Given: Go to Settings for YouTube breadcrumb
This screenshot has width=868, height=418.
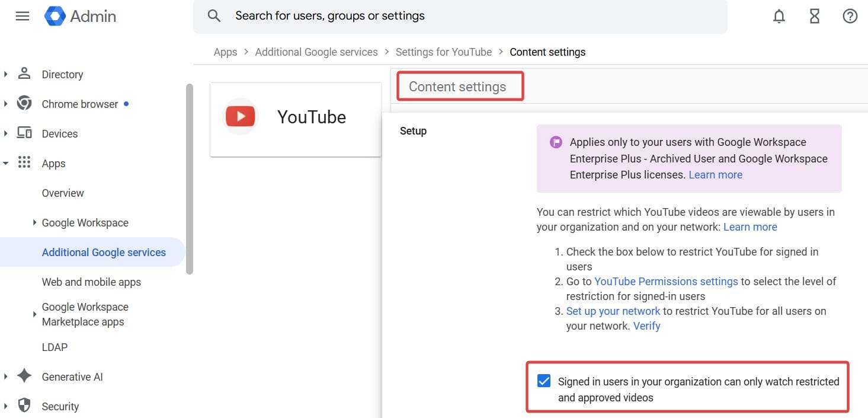Looking at the screenshot, I should click(x=444, y=52).
